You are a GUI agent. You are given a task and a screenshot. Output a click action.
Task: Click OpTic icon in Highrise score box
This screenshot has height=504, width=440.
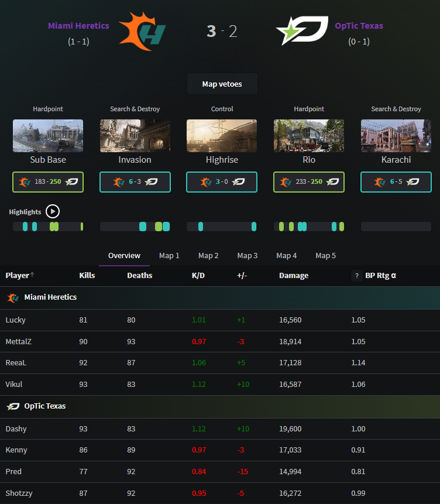[x=238, y=182]
